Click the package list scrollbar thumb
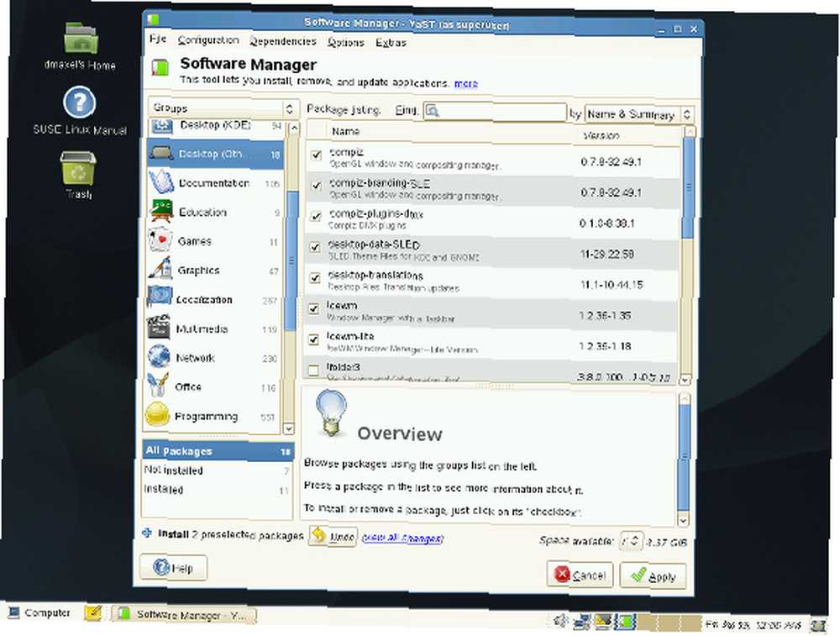 [x=689, y=187]
